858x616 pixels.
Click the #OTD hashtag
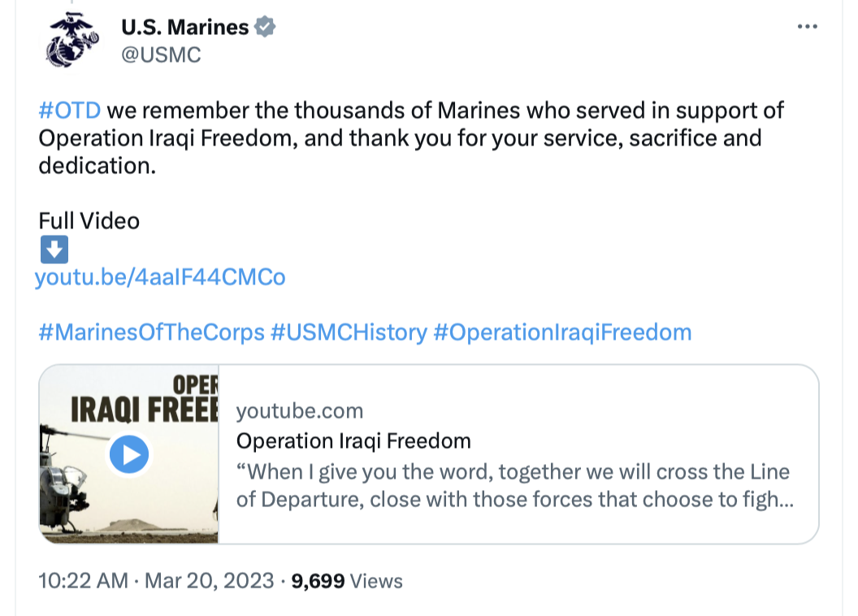(x=70, y=111)
